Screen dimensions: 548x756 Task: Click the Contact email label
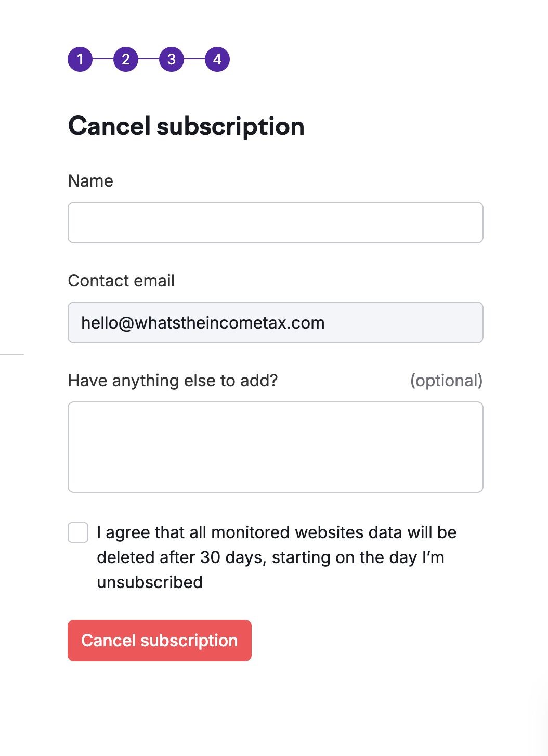pos(121,281)
